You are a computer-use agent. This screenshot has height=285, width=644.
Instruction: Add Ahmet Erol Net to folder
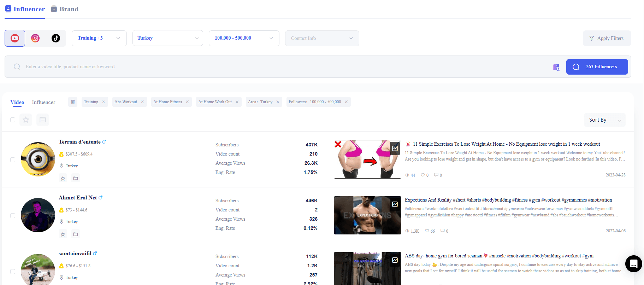coord(76,234)
